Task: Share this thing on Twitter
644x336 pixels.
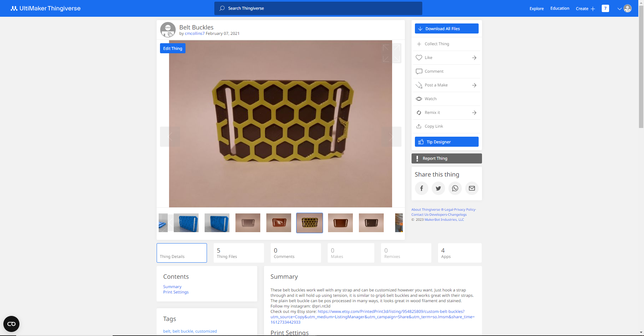Action: [x=438, y=188]
